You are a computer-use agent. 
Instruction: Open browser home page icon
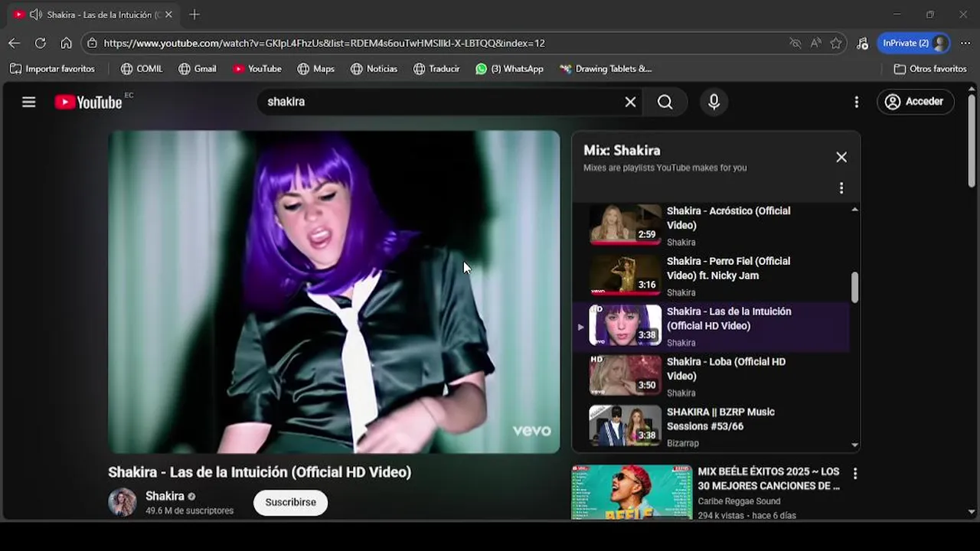point(67,44)
